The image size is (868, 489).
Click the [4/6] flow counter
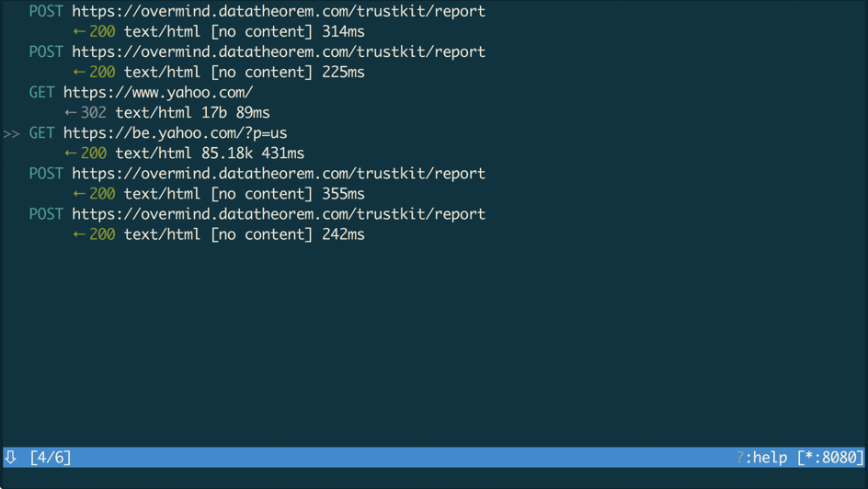click(x=51, y=458)
